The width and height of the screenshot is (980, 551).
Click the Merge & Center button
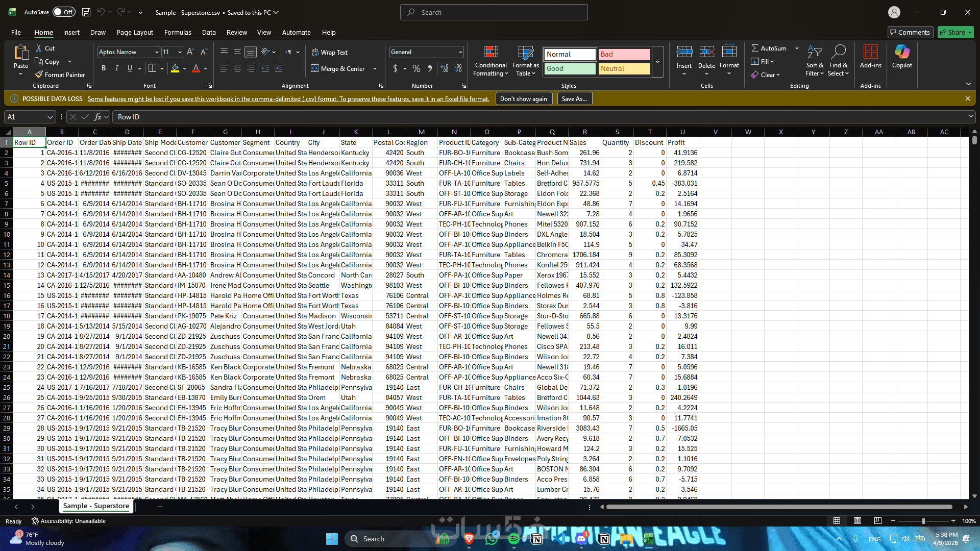pos(338,69)
